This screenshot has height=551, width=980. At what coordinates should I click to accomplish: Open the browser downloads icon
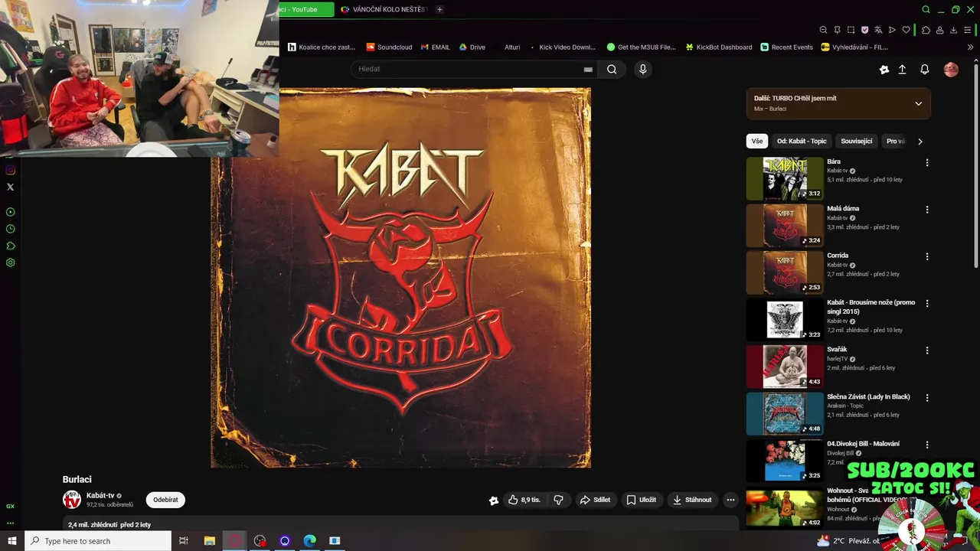click(x=953, y=30)
